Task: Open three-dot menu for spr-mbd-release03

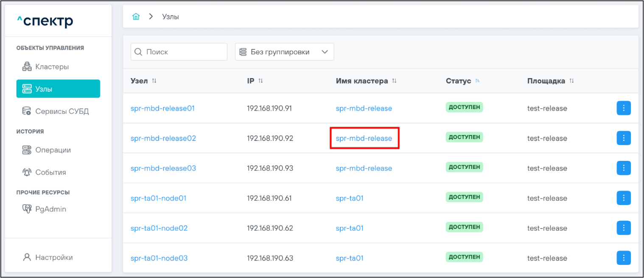Action: pyautogui.click(x=623, y=168)
